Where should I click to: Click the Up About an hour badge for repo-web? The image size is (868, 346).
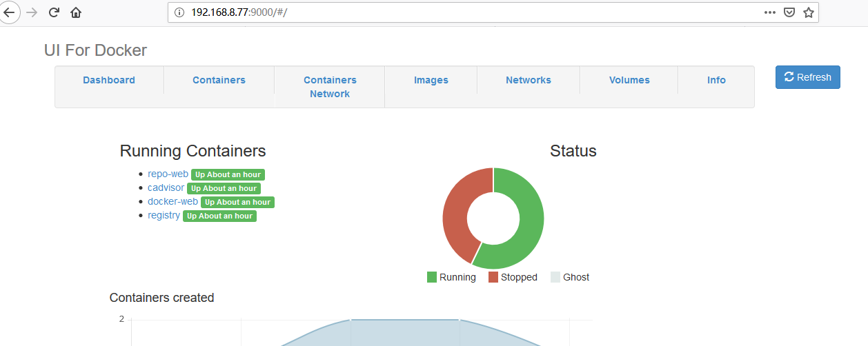[x=228, y=175]
